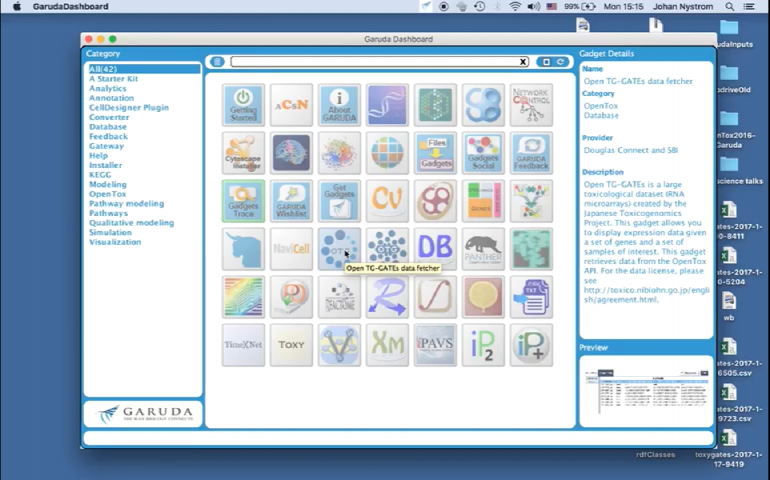Open the blue bull silhouette gadget
Screen dimensions: 770x480
pyautogui.click(x=243, y=249)
